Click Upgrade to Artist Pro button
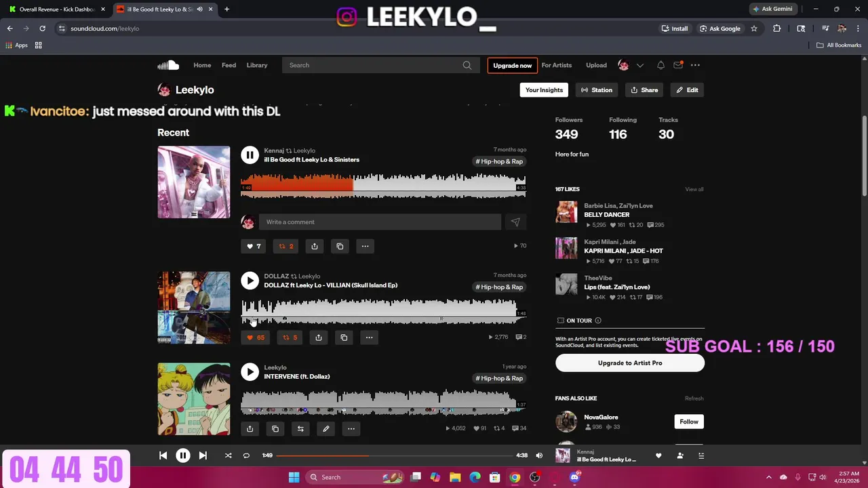 click(630, 363)
